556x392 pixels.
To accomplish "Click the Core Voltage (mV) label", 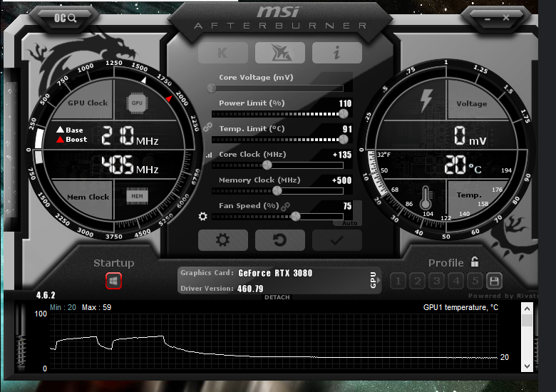I will [256, 77].
